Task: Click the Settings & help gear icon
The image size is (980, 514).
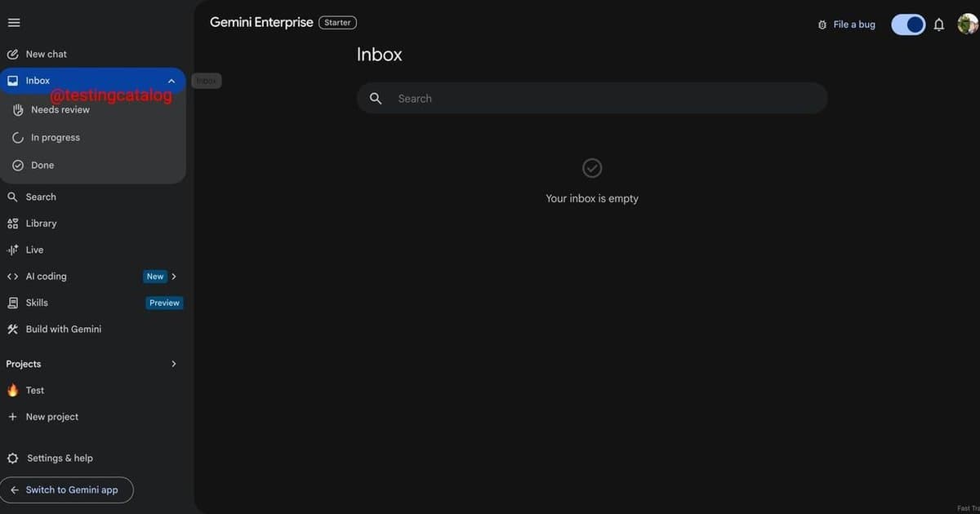Action: [12, 459]
